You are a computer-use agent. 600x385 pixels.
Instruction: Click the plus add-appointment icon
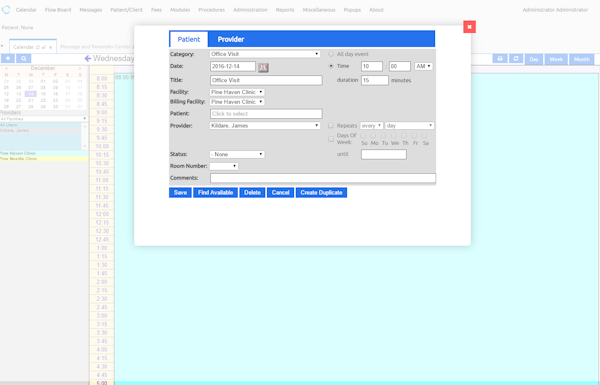point(8,59)
